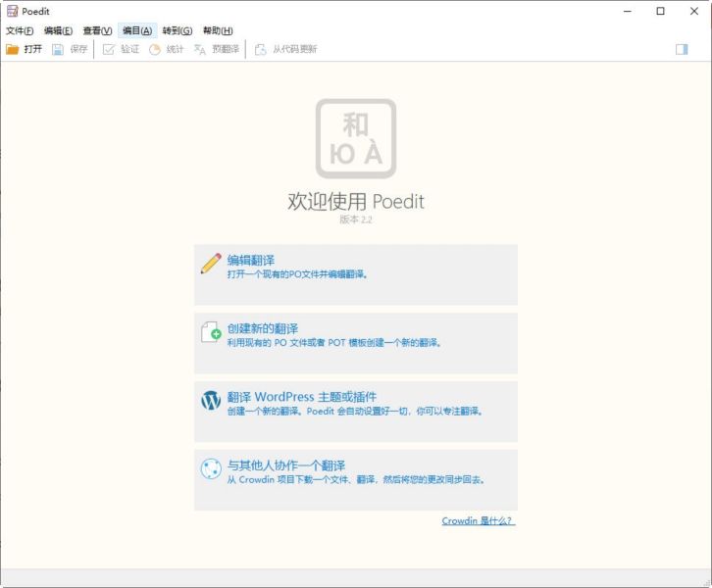Click the large Poedit welcome logo

[356, 139]
